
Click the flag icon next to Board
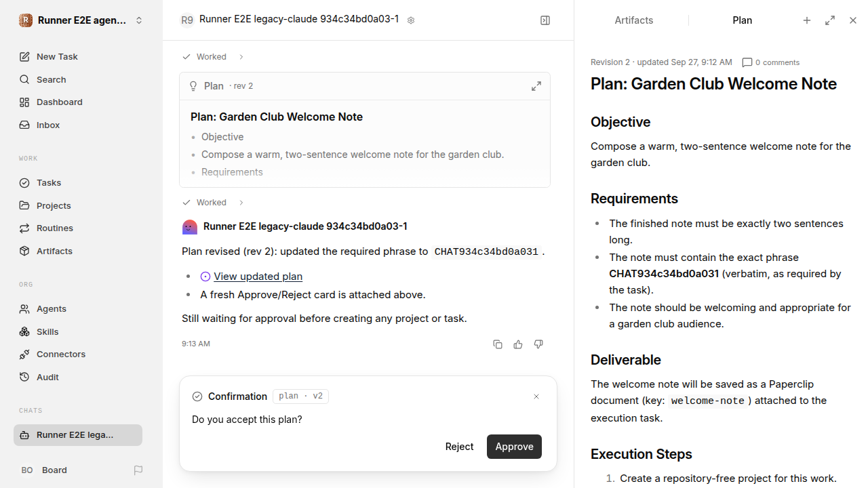click(138, 470)
